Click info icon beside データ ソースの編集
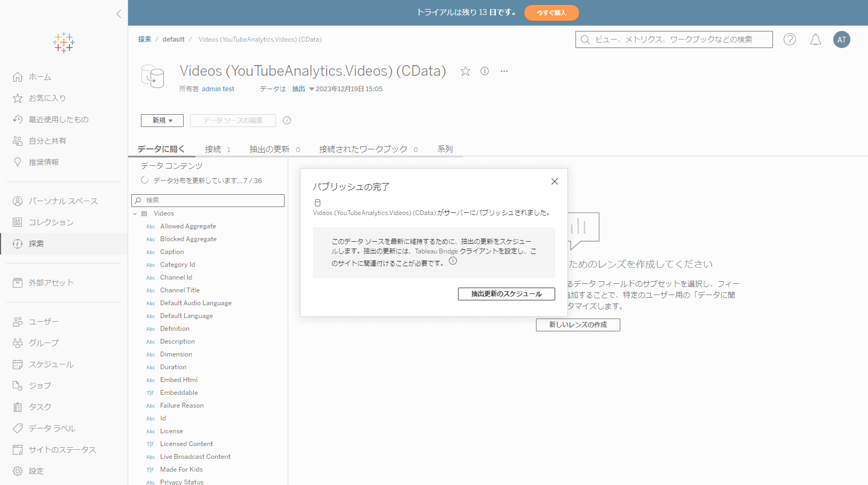Image resolution: width=868 pixels, height=485 pixels. [287, 121]
